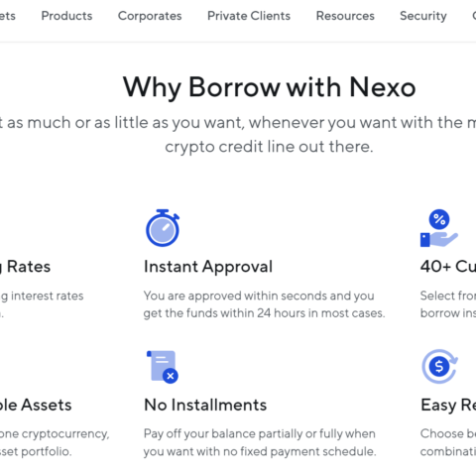Open the Security menu

click(423, 16)
